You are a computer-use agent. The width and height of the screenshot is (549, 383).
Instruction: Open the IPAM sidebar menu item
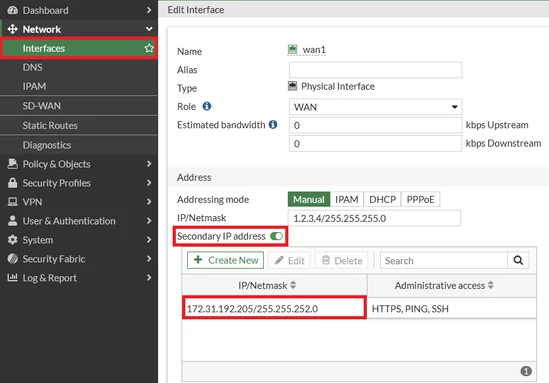79,86
